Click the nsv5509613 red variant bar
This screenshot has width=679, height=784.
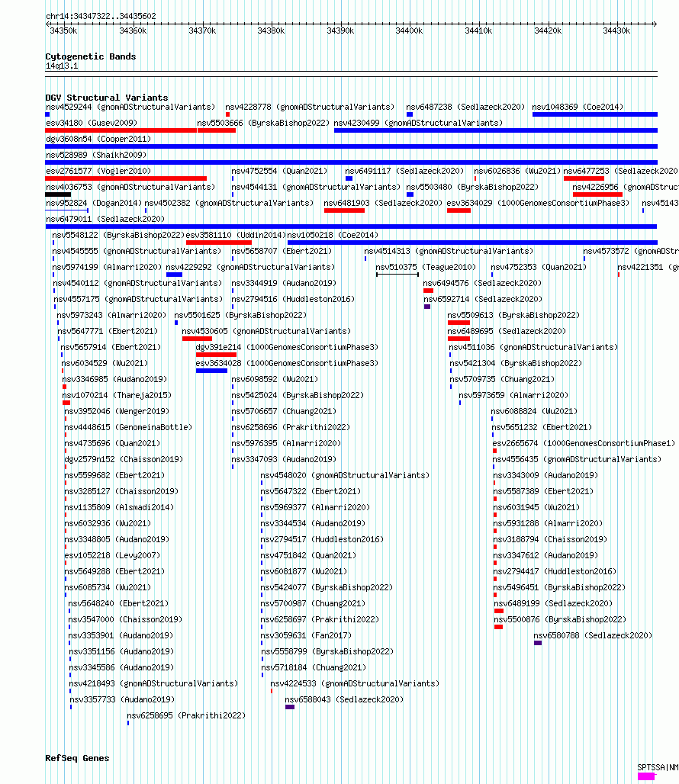coord(459,323)
